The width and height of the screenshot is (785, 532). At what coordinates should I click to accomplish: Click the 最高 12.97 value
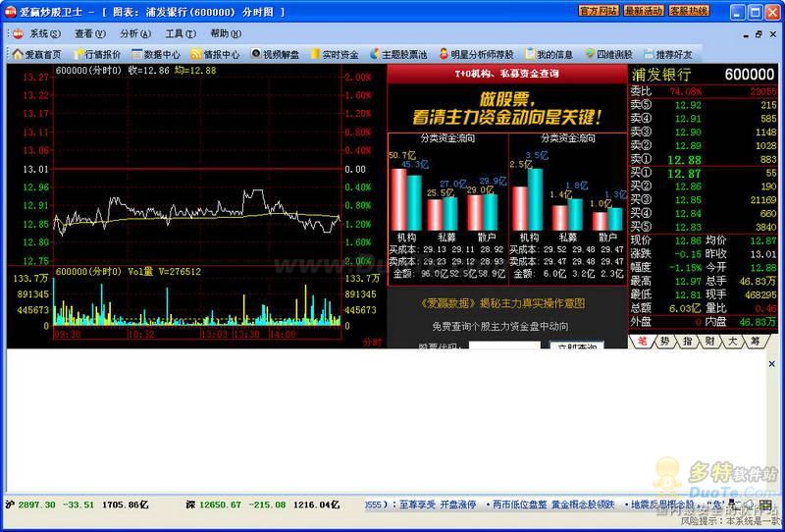[688, 282]
